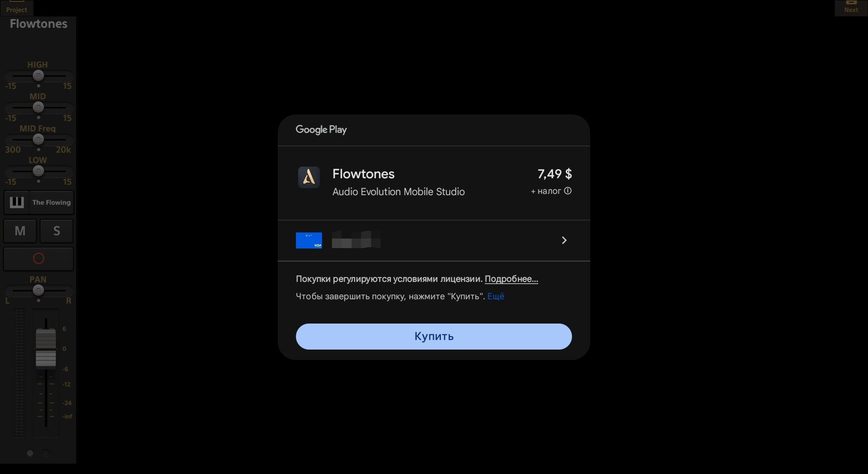This screenshot has height=474, width=868.
Task: Click the Google Play logo
Action: pos(321,130)
